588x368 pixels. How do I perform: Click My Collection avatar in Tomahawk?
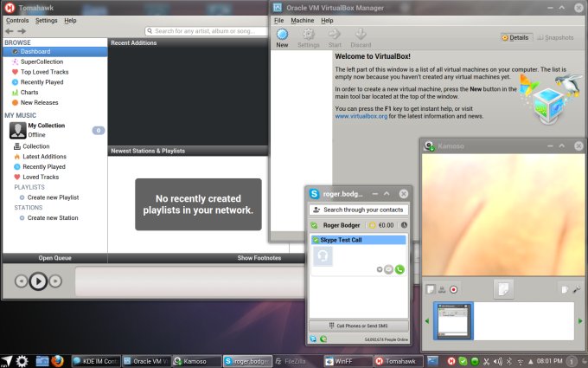(17, 130)
